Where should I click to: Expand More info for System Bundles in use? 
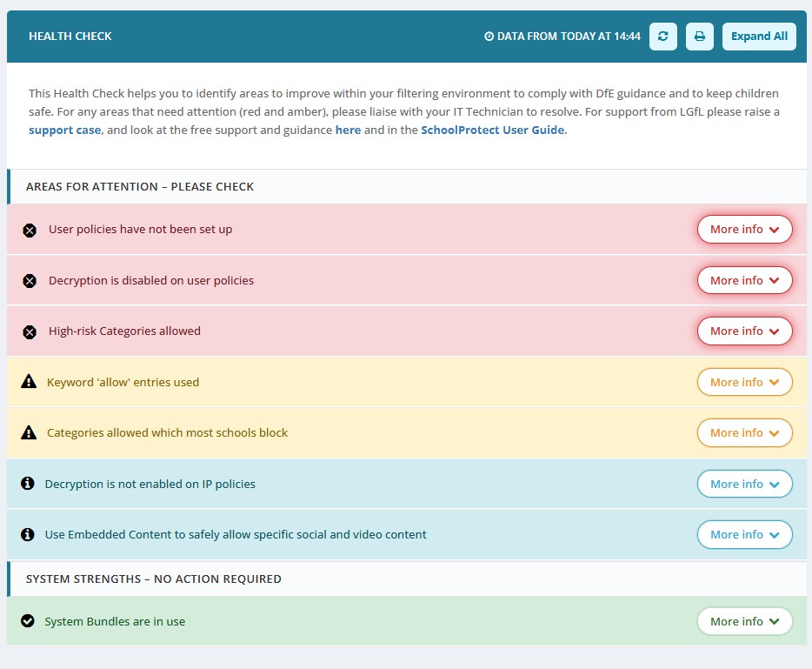pos(744,621)
